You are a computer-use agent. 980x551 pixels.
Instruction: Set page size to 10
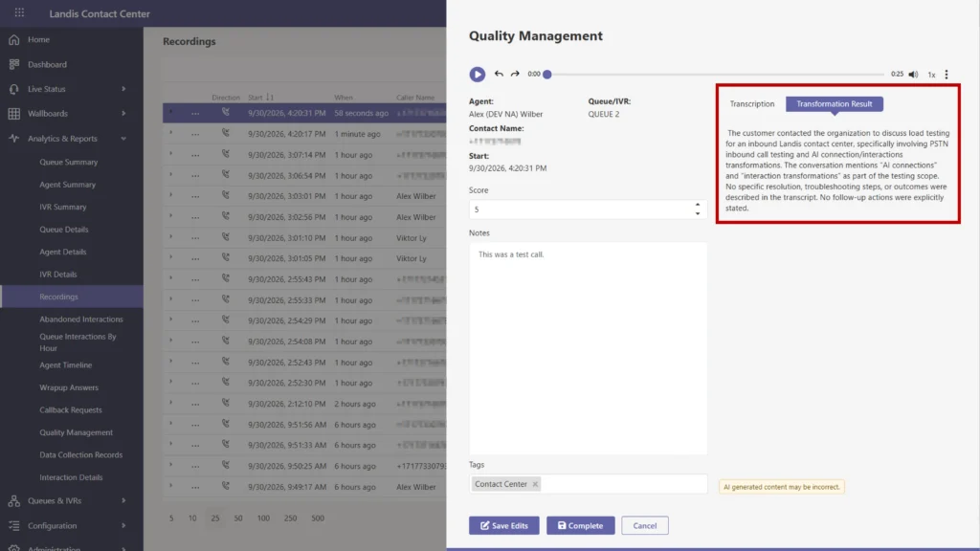click(192, 518)
